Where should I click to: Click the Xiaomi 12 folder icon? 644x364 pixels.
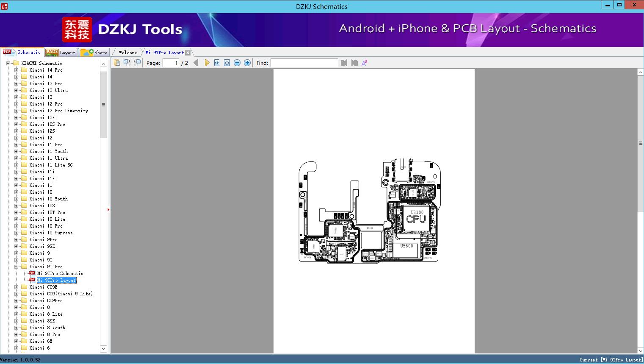tap(24, 138)
